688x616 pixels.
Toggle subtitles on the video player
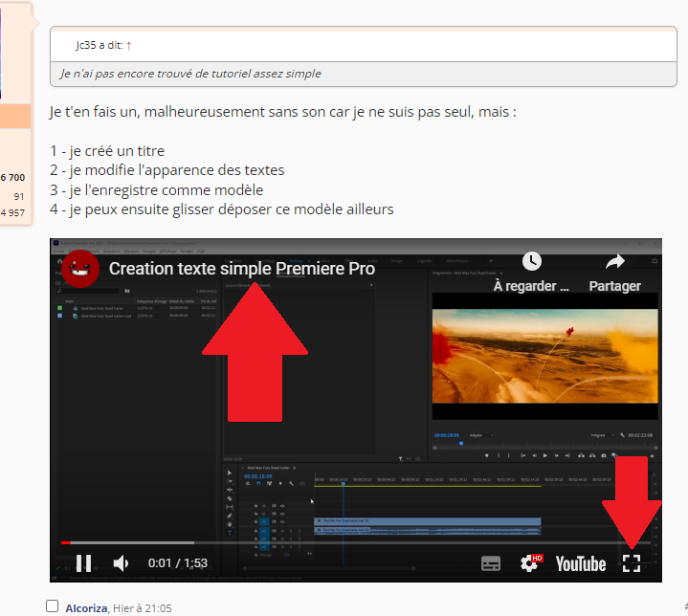[x=491, y=563]
